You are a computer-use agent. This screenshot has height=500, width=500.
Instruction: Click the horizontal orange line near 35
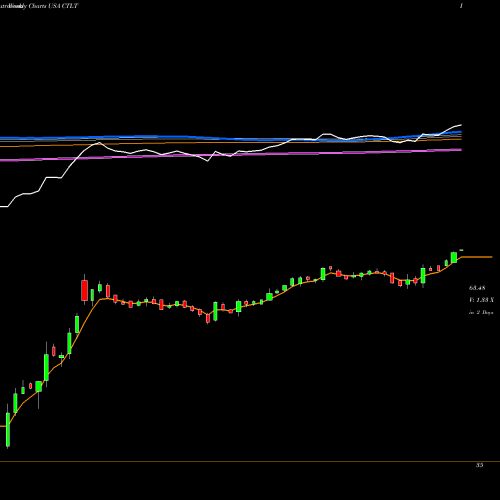tap(250, 461)
